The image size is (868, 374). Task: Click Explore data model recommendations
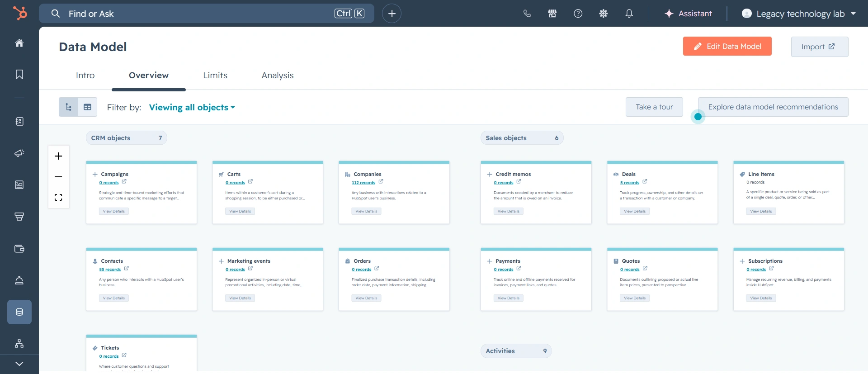pos(773,107)
